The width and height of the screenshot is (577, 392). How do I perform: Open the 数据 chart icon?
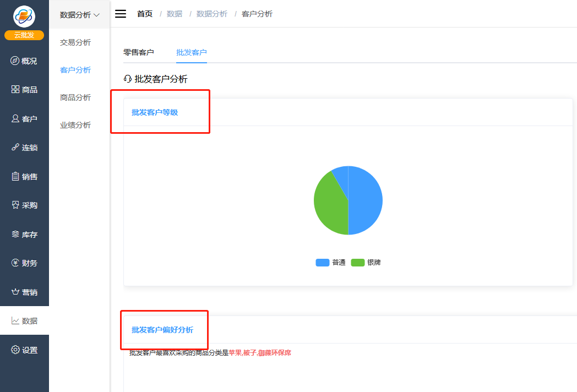pos(15,320)
